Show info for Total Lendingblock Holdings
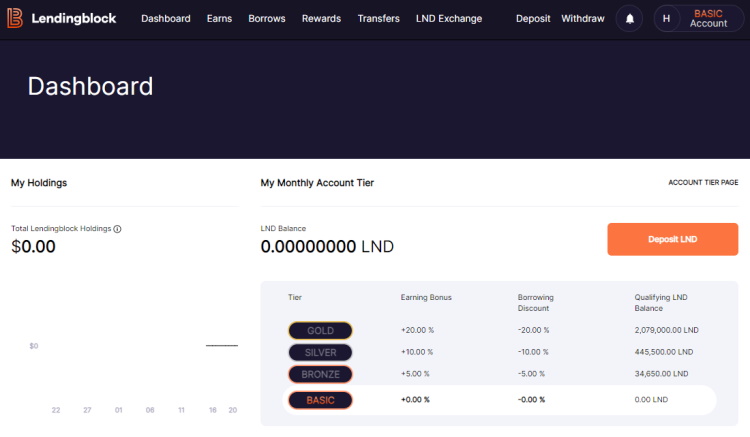 (x=117, y=229)
